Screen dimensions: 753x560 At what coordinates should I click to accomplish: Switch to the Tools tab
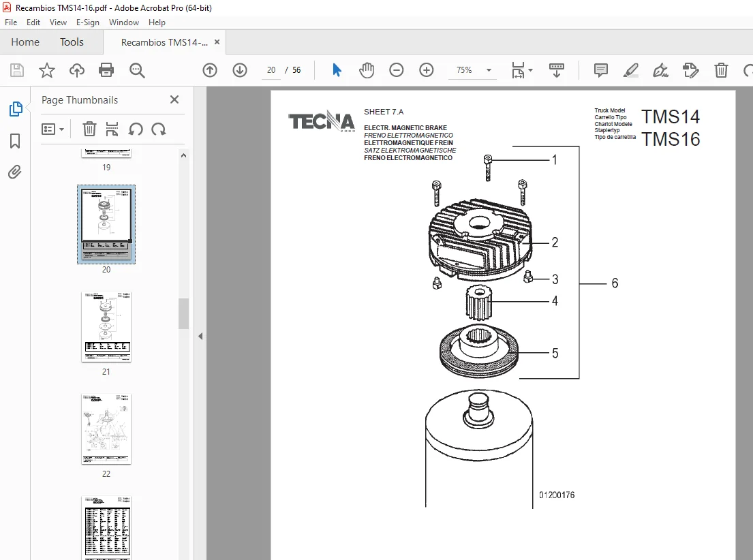pyautogui.click(x=72, y=42)
